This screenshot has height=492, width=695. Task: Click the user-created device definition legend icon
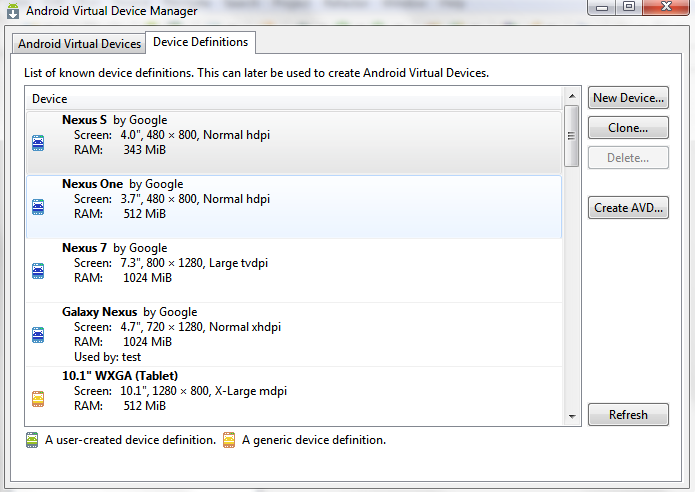pos(32,440)
